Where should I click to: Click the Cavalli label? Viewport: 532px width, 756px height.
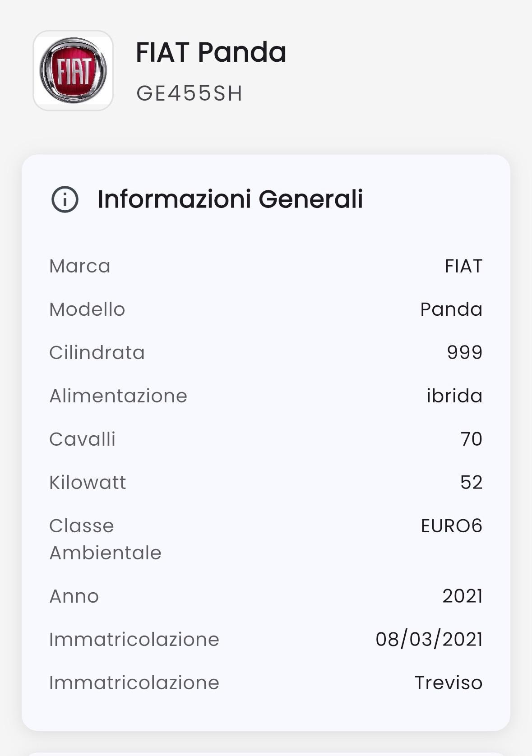click(83, 439)
